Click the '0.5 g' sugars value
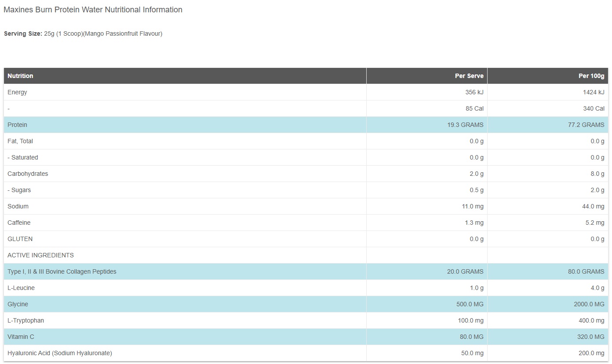This screenshot has width=612, height=364. coord(477,190)
